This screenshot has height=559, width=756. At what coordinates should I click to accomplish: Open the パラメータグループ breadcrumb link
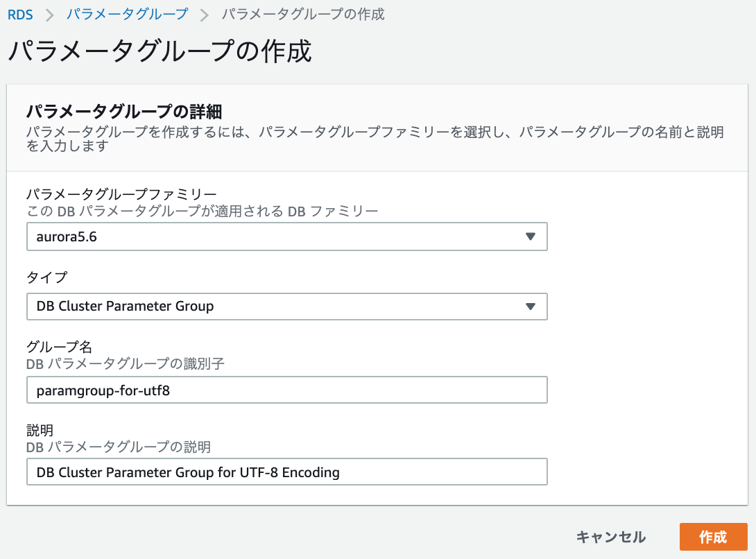pyautogui.click(x=126, y=13)
